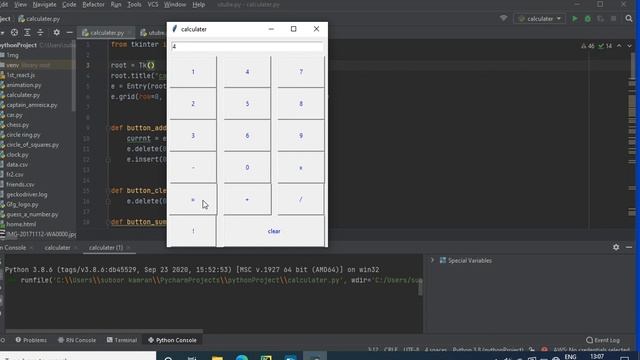Click the calculator plus button
This screenshot has width=640, height=360.
point(247,200)
